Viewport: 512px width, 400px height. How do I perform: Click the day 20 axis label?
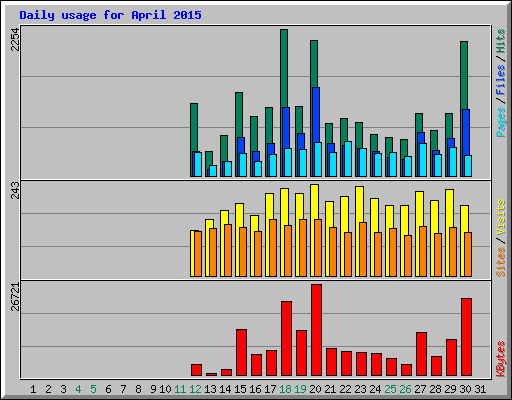point(315,389)
